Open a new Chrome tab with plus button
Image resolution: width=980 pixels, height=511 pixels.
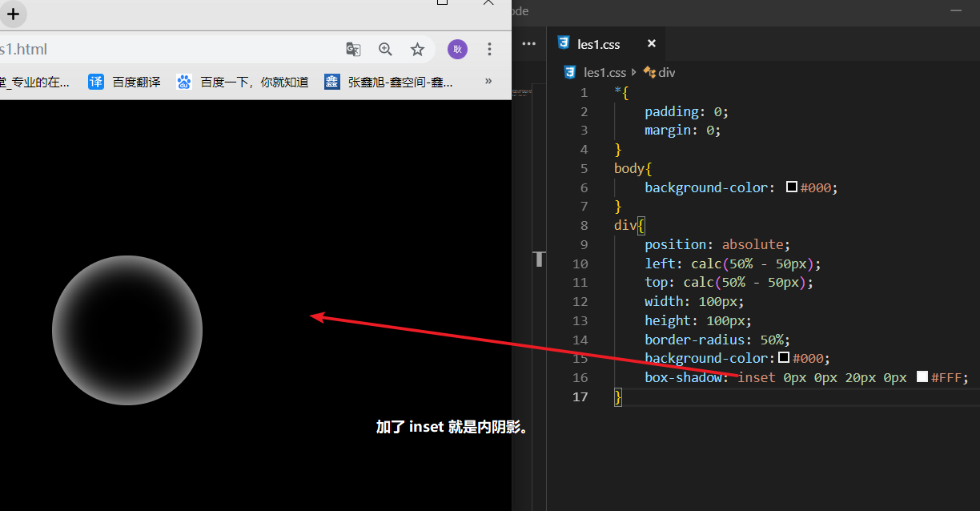pos(13,14)
